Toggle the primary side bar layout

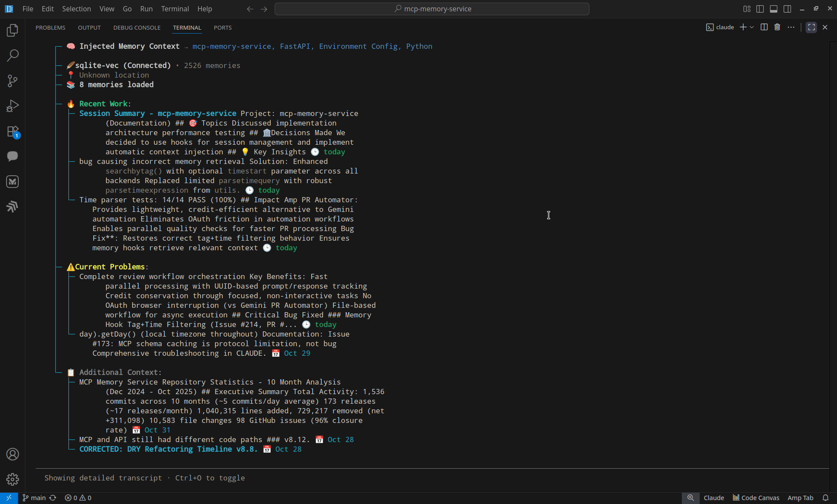[760, 9]
